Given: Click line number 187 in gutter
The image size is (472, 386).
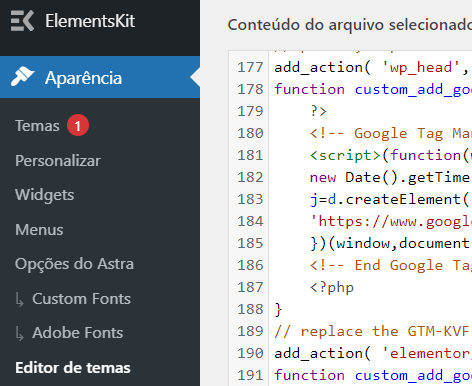Looking at the screenshot, I should 250,287.
